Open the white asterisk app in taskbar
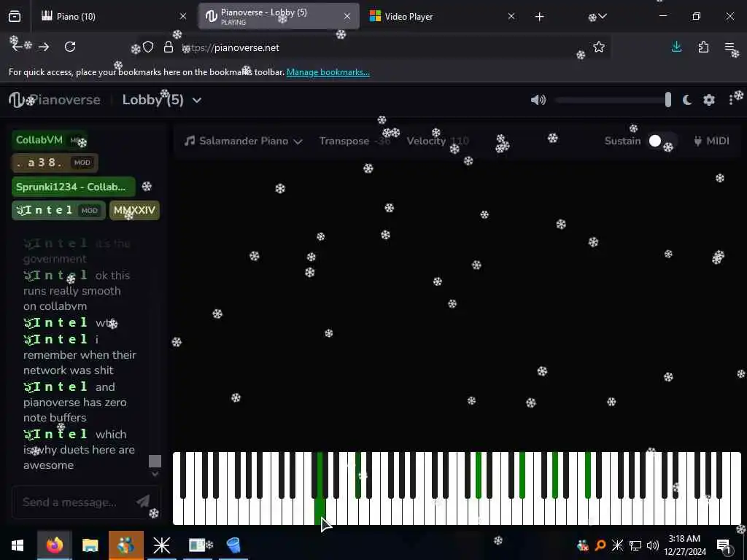747x560 pixels. (x=161, y=545)
